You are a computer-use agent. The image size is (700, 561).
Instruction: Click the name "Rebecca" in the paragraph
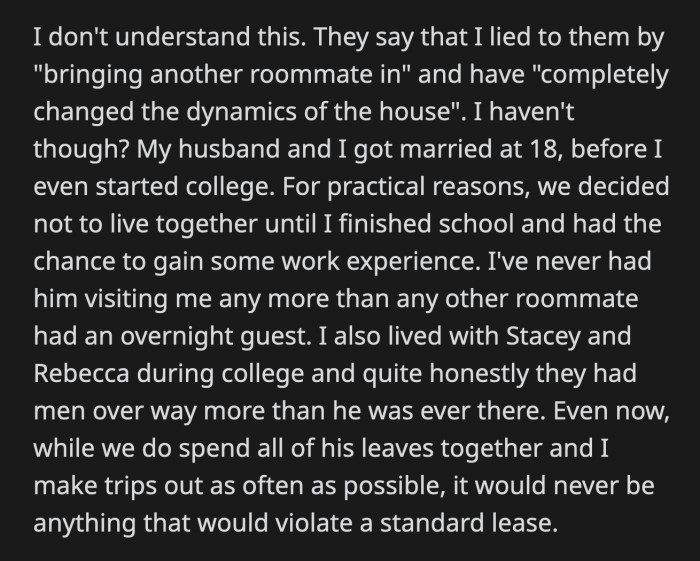pyautogui.click(x=81, y=373)
